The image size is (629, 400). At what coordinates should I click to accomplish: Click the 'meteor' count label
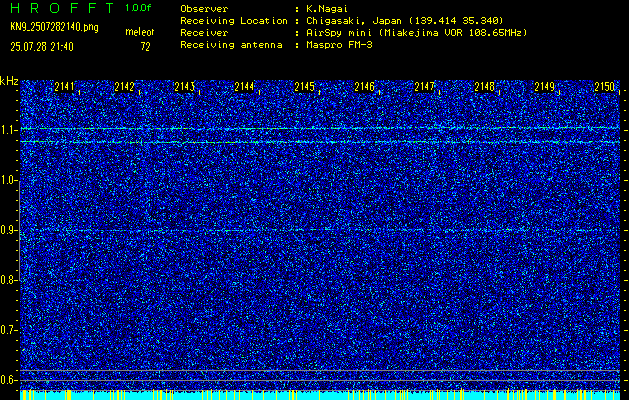coord(140,32)
